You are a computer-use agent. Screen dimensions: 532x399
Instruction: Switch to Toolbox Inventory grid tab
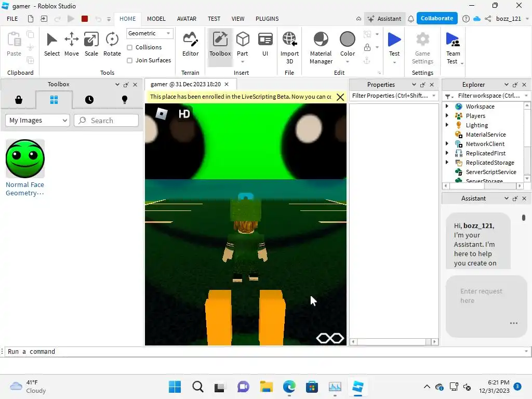tap(54, 99)
